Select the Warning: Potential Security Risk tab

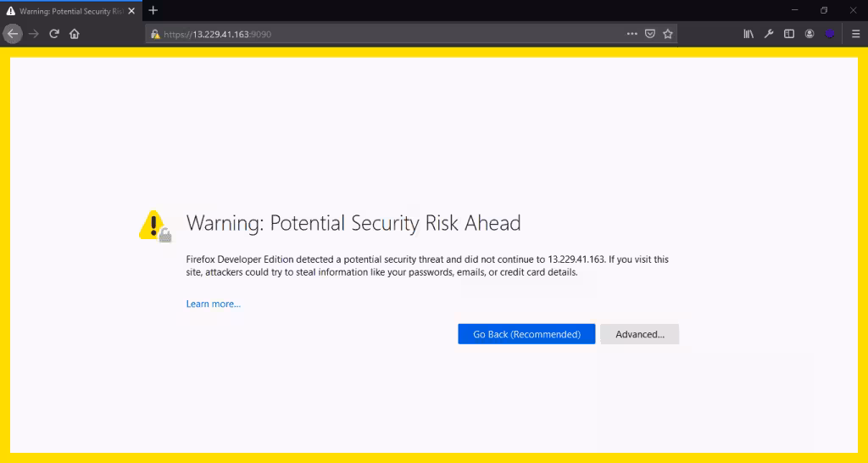coord(71,11)
